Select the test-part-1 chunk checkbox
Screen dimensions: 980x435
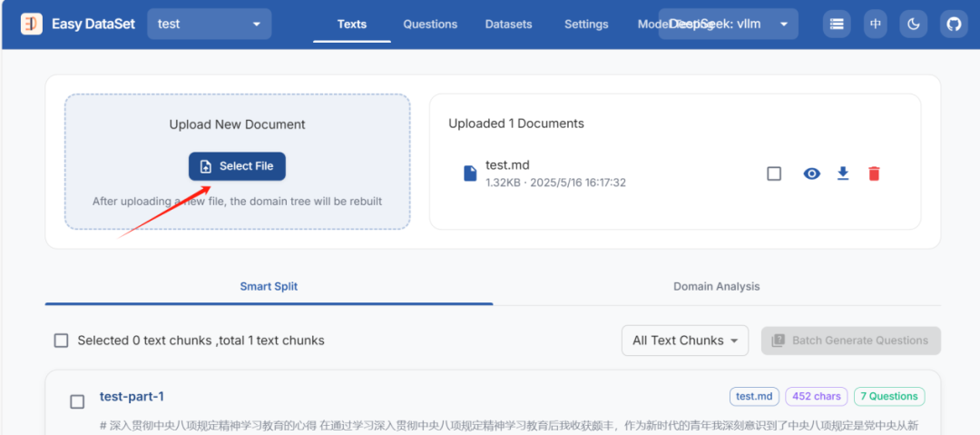click(77, 401)
